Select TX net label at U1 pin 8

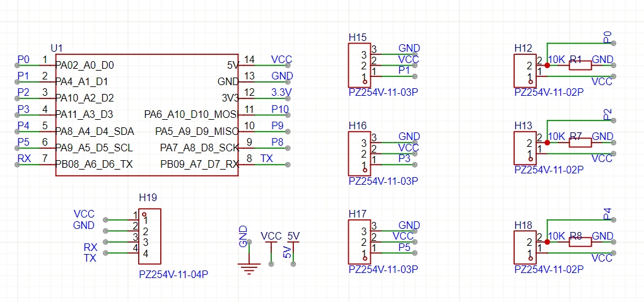click(267, 158)
